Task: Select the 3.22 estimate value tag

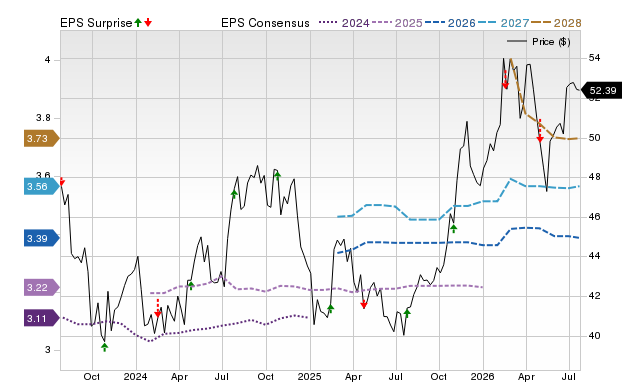Action: 42,287
